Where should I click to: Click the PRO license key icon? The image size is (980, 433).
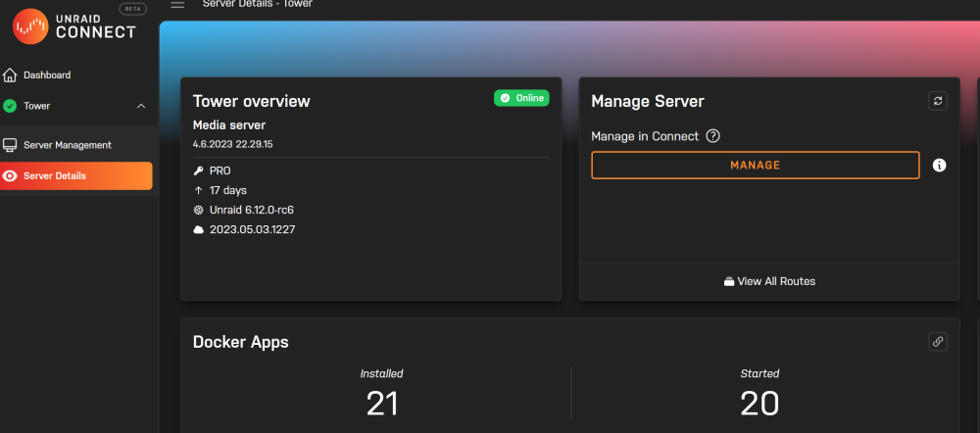click(x=199, y=170)
